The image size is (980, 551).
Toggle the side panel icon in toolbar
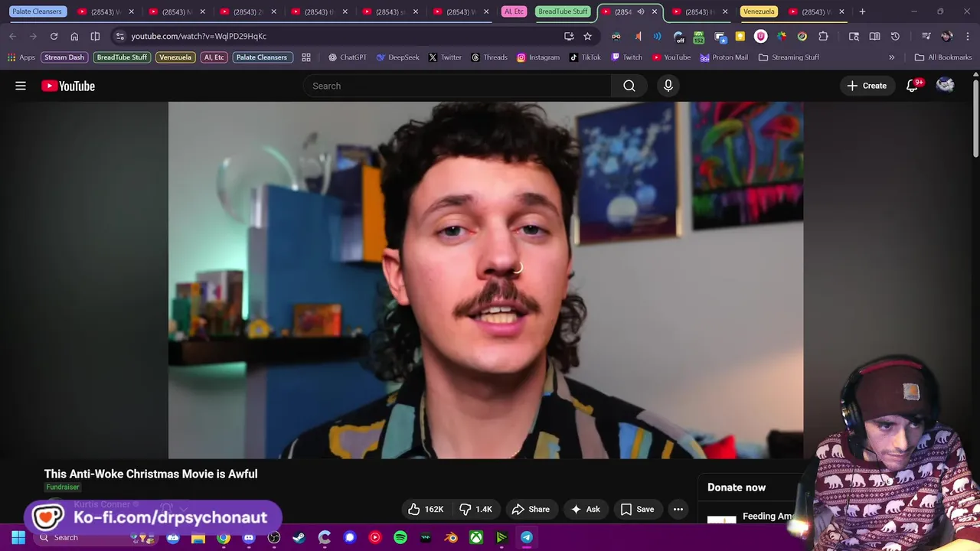[854, 36]
